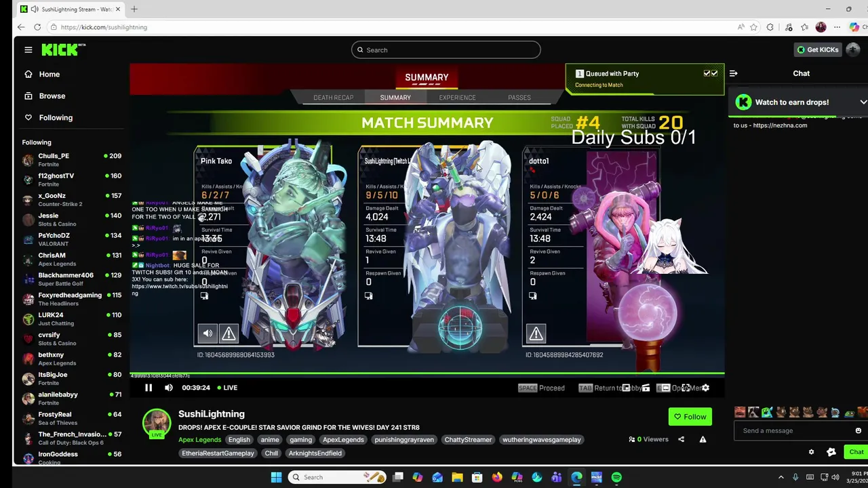Select the English tag
This screenshot has height=488, width=868.
(239, 440)
